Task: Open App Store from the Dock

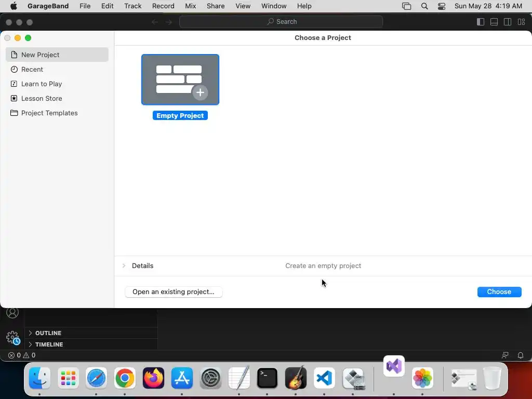Action: click(x=182, y=378)
